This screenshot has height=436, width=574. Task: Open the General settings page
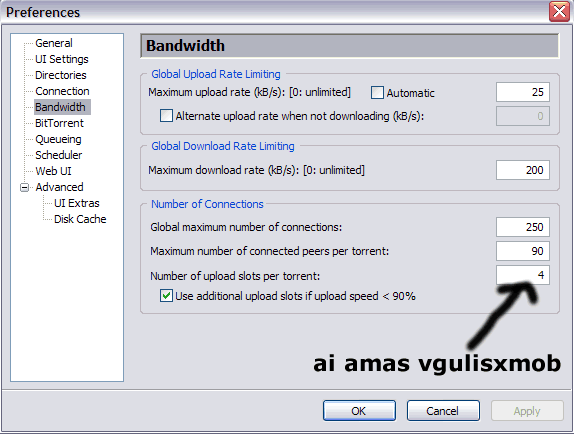point(54,43)
